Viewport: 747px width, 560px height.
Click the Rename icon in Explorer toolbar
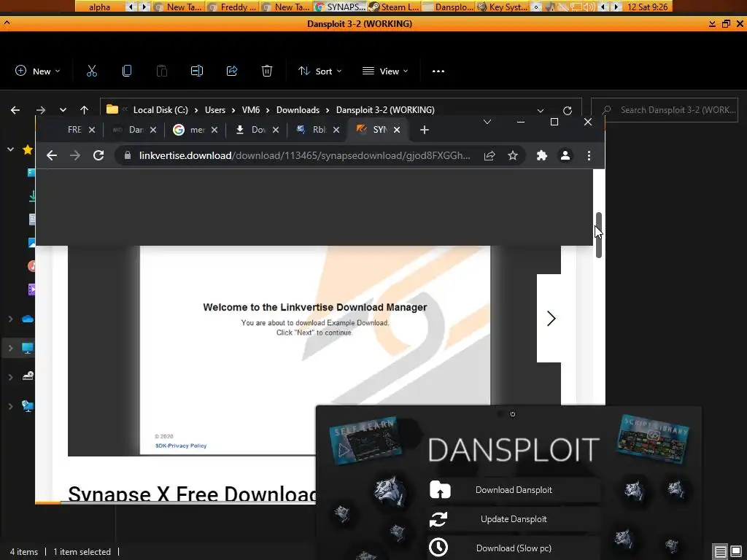[x=197, y=71]
